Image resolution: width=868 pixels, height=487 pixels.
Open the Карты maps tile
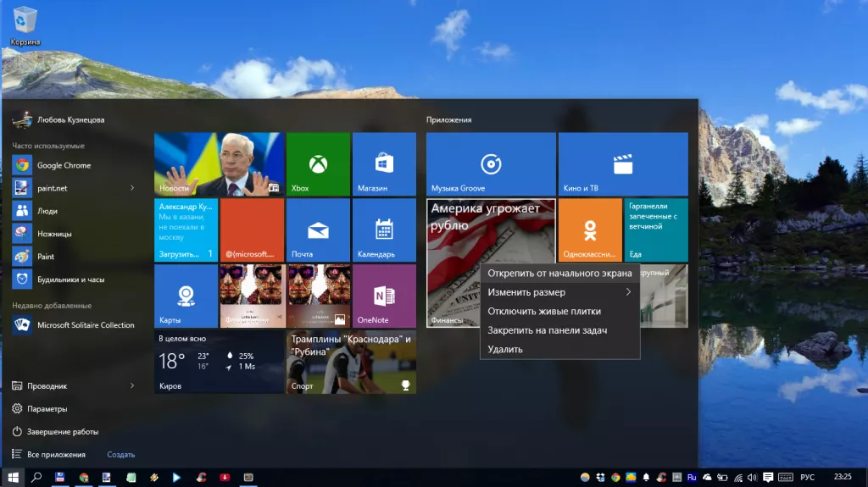tap(186, 296)
